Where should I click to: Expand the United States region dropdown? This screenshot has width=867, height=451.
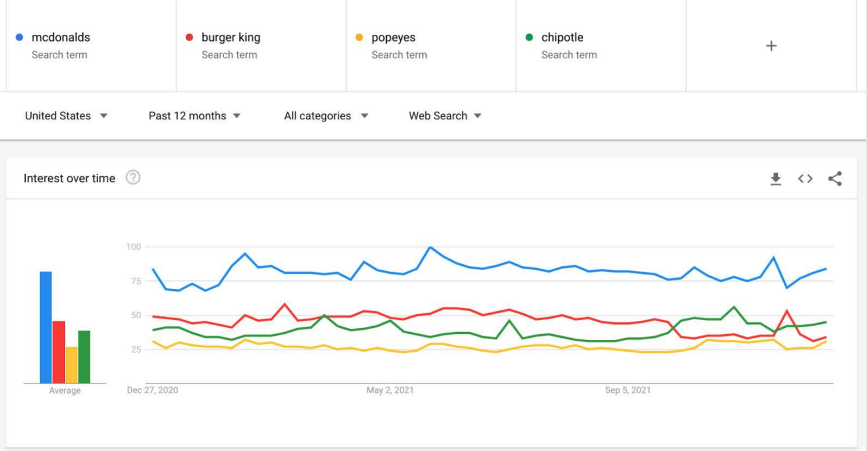tap(65, 116)
